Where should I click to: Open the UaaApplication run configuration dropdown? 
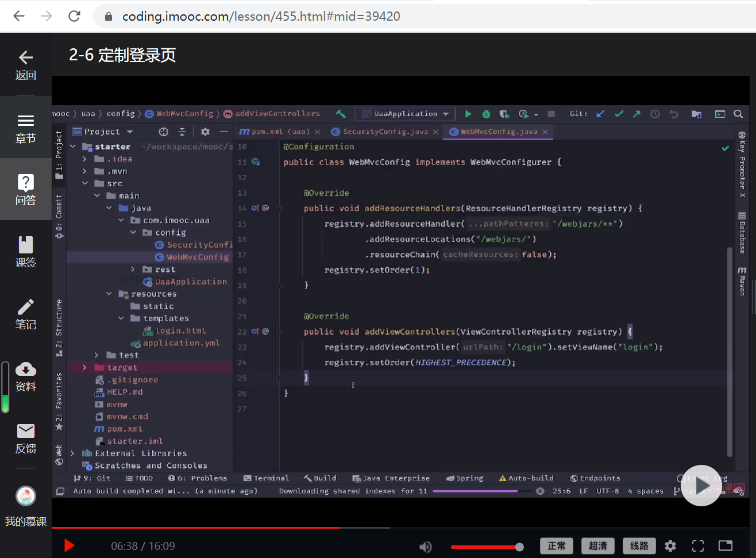tap(405, 114)
